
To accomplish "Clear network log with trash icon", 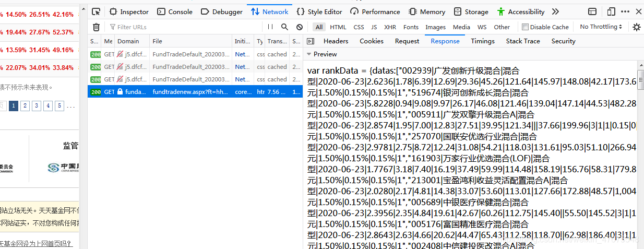I will (96, 27).
